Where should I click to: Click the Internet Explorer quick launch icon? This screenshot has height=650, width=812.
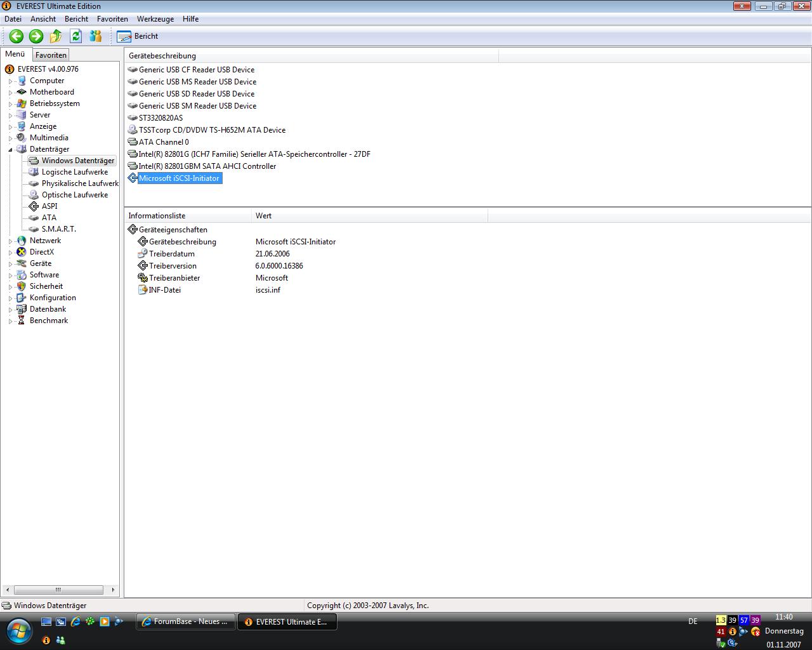tap(75, 621)
